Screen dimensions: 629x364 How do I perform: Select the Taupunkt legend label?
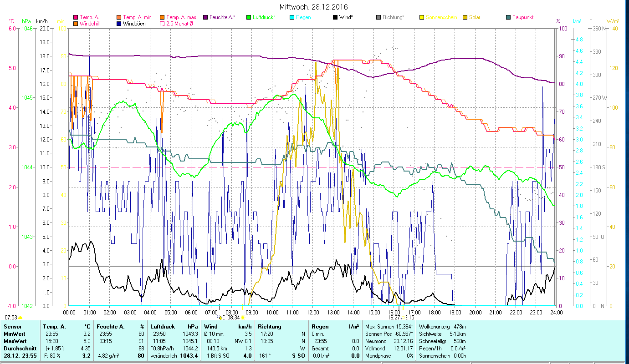(x=523, y=17)
